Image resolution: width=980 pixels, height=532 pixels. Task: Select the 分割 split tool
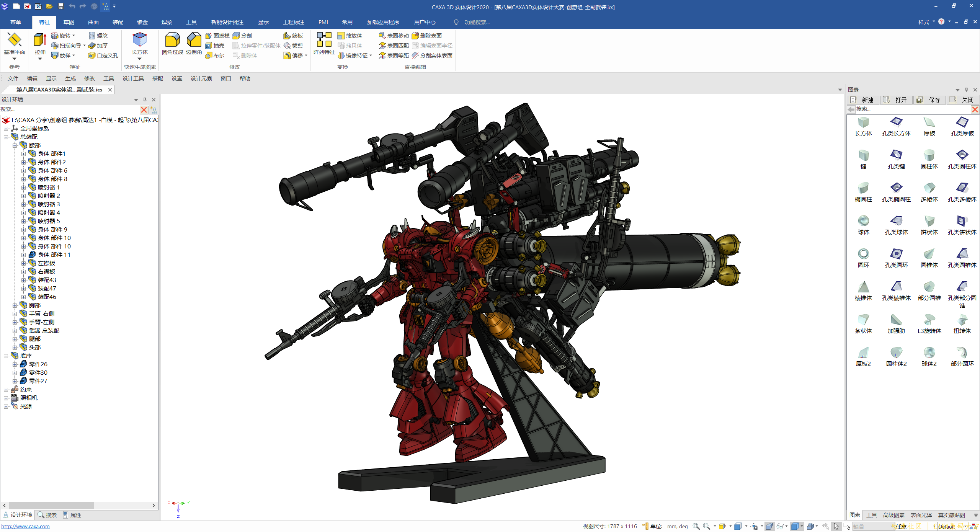tap(242, 36)
